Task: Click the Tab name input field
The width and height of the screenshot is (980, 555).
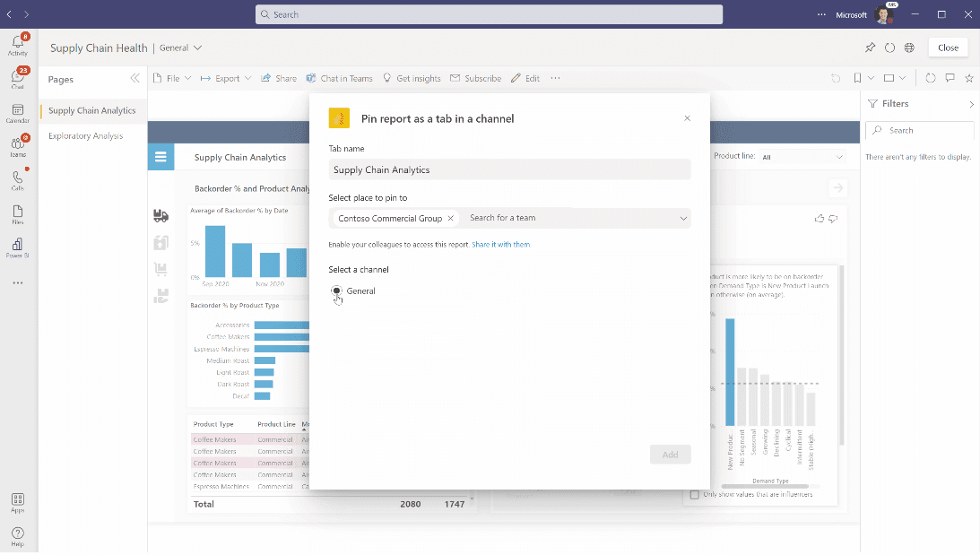Action: [x=509, y=169]
